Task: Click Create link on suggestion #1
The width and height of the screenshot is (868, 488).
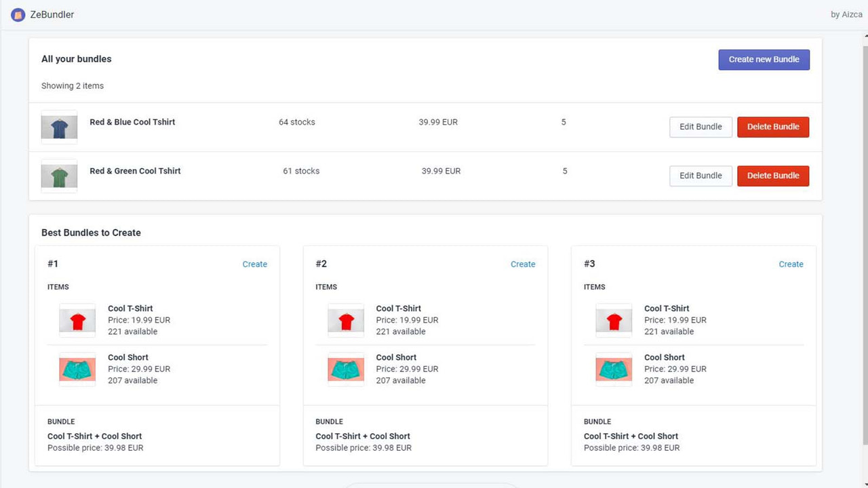Action: point(255,264)
